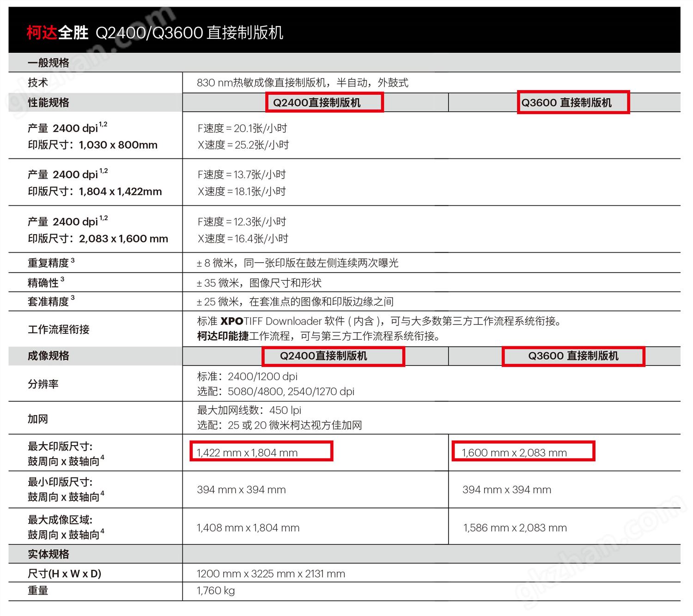Click the 性能规格 section header
Viewport: 693px width, 616px height.
point(49,103)
